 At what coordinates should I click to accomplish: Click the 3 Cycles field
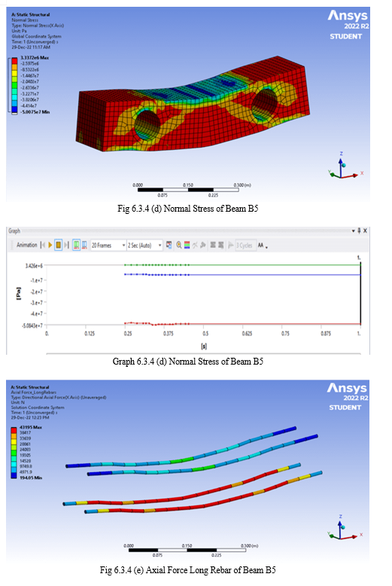[245, 245]
